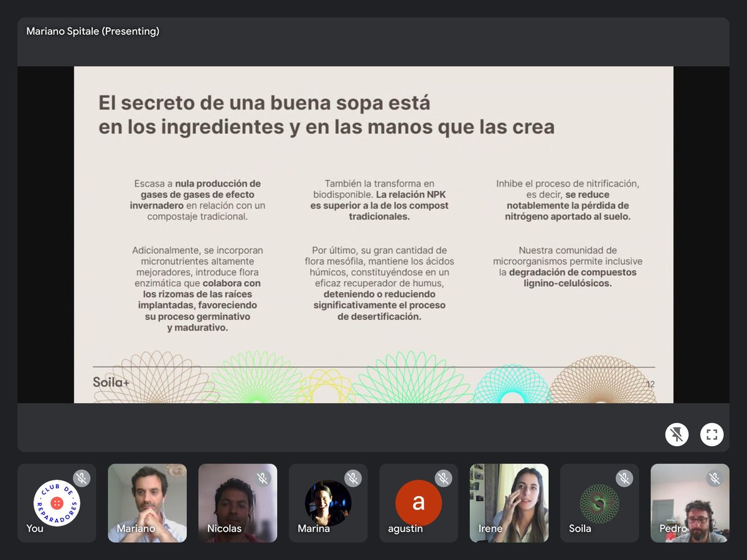Click the muted mic icon on Marina tile
The height and width of the screenshot is (560, 747).
pos(353,478)
